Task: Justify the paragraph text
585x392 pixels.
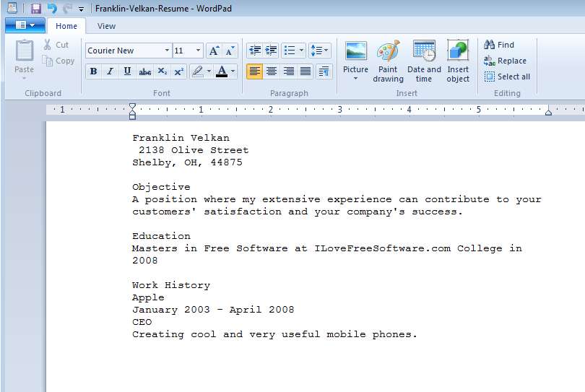Action: (305, 71)
